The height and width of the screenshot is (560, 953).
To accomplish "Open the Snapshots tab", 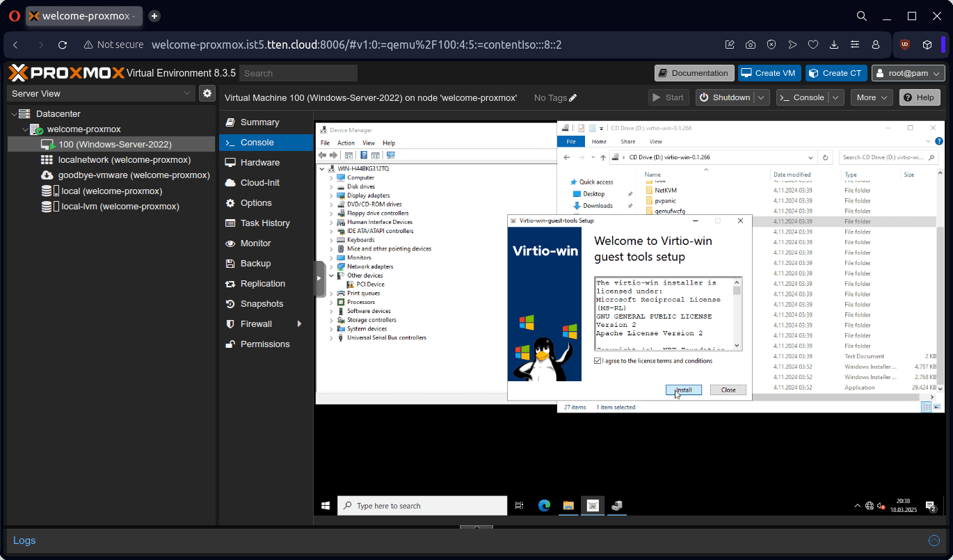I will point(266,304).
